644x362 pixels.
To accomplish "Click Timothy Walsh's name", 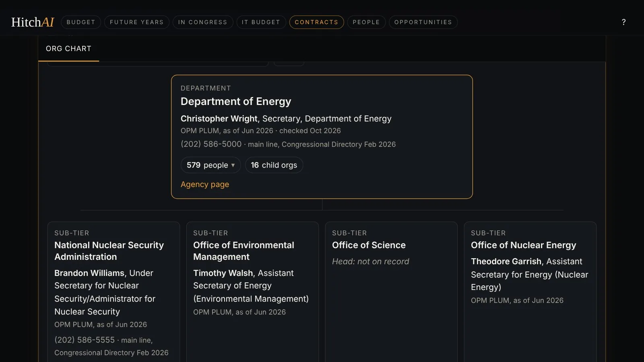I will click(223, 273).
